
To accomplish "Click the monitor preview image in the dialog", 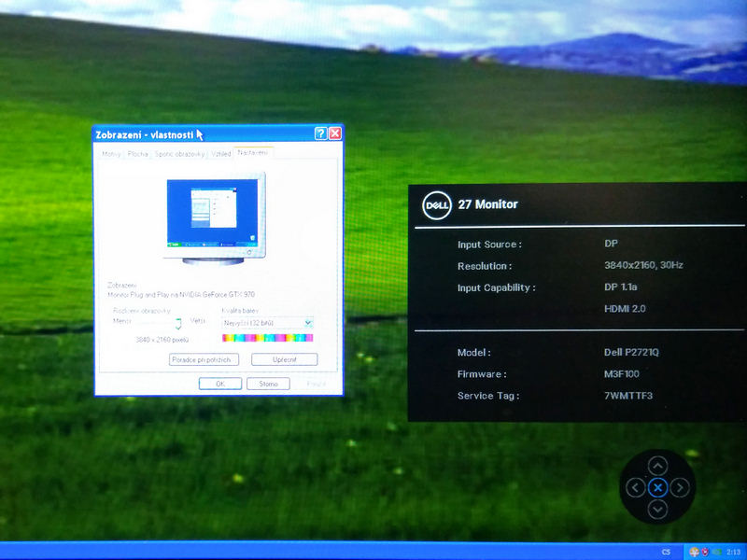I will pos(214,218).
